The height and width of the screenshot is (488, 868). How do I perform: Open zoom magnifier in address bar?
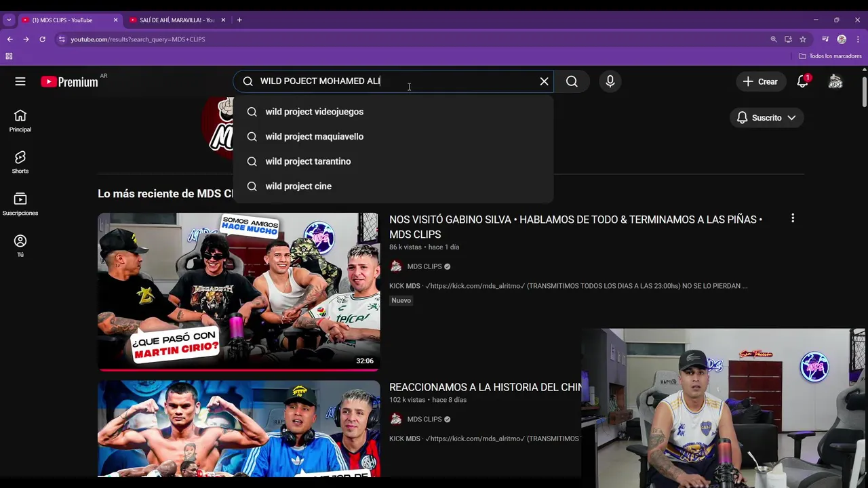tap(773, 39)
